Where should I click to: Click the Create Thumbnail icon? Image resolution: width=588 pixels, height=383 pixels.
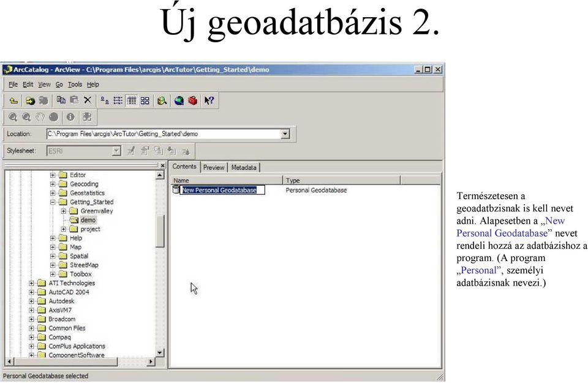coord(87,117)
